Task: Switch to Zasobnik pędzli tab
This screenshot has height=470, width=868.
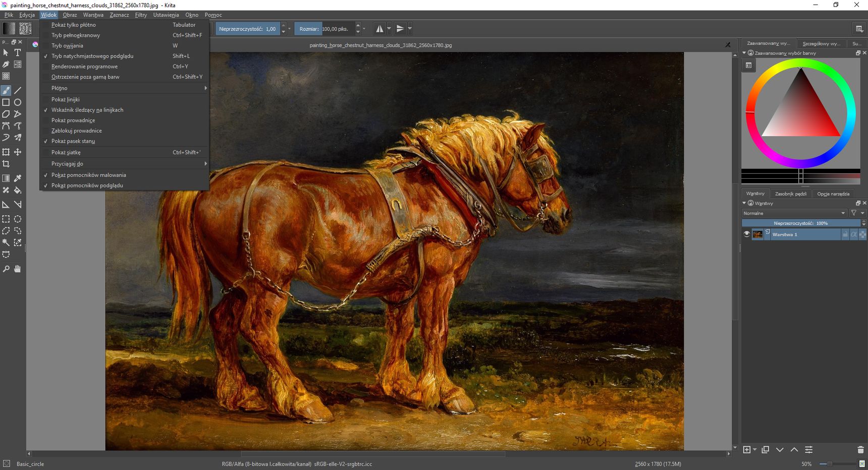Action: coord(790,194)
